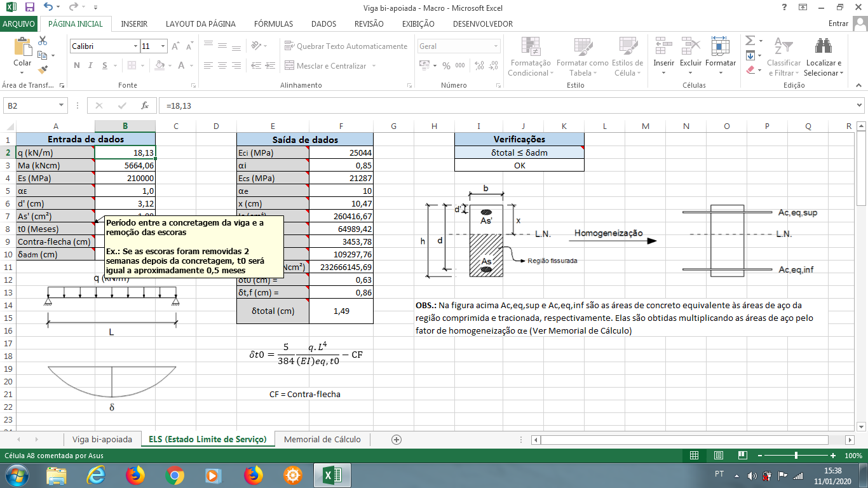The width and height of the screenshot is (868, 488).
Task: Expand the Calibri font name dropdown
Action: click(135, 46)
